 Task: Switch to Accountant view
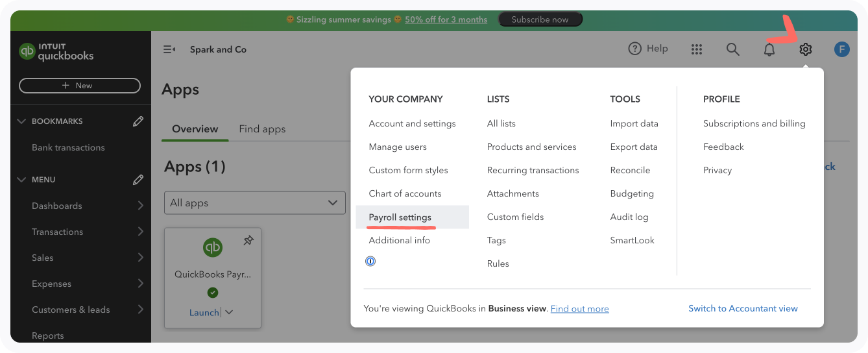click(x=743, y=308)
